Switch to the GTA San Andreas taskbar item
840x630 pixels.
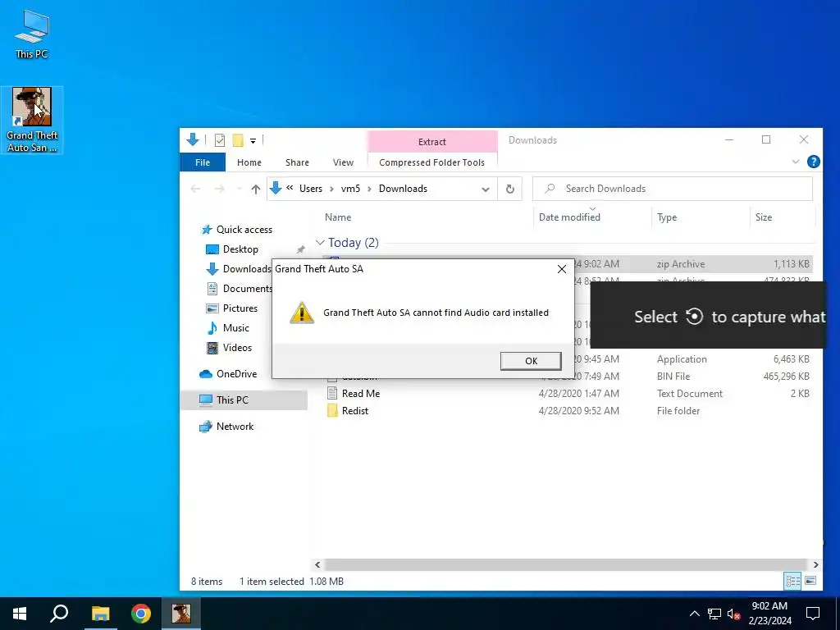pos(181,614)
